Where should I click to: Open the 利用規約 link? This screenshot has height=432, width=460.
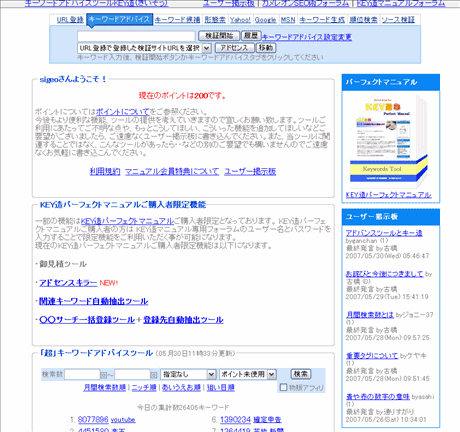coord(105,172)
